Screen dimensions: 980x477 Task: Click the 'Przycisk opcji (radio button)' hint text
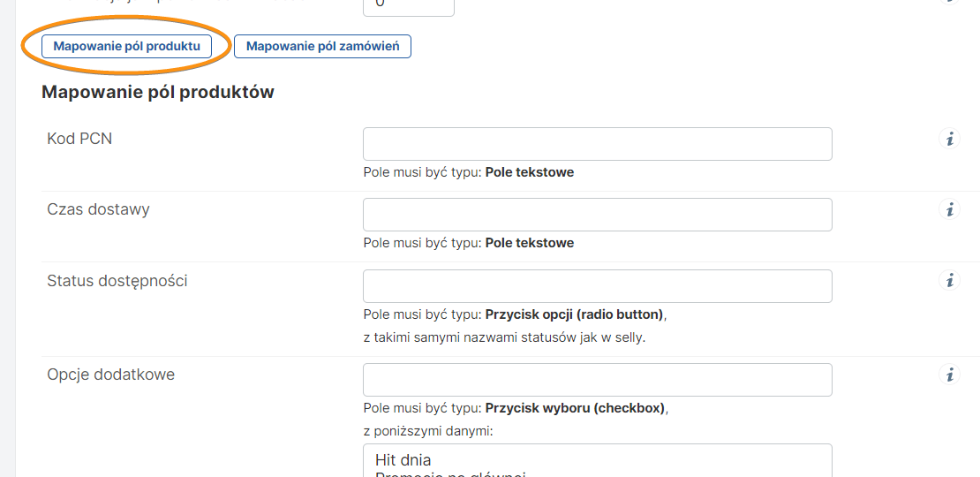coord(574,314)
